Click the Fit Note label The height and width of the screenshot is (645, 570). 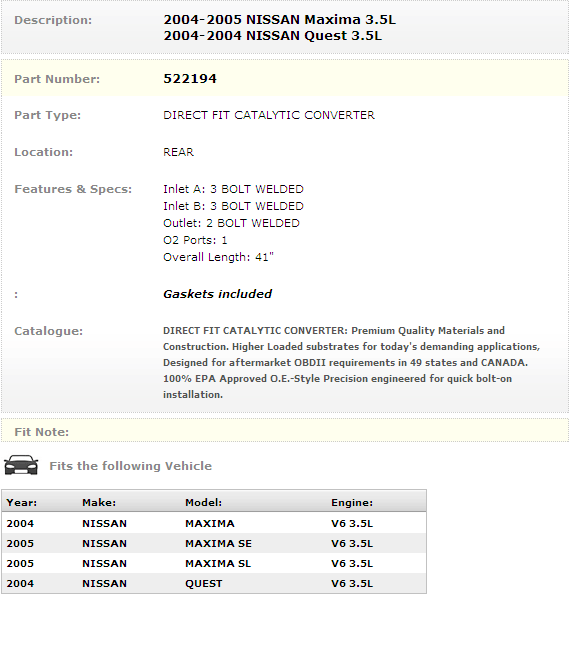42,432
